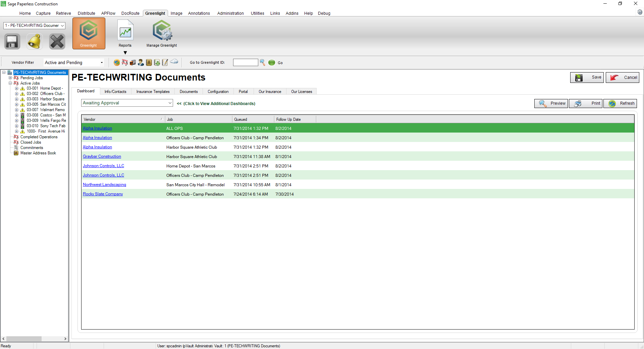Sort by the Vendor column header
644x349 pixels.
(x=123, y=119)
